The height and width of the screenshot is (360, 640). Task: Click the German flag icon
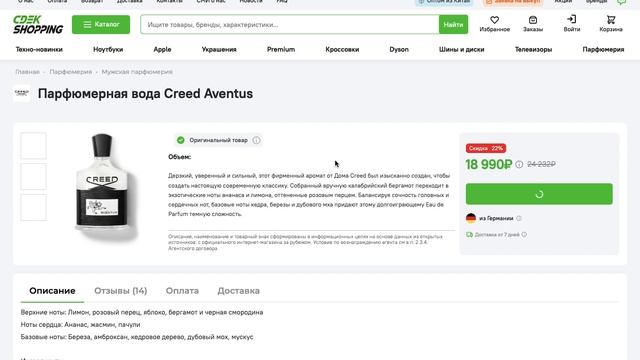(x=471, y=218)
